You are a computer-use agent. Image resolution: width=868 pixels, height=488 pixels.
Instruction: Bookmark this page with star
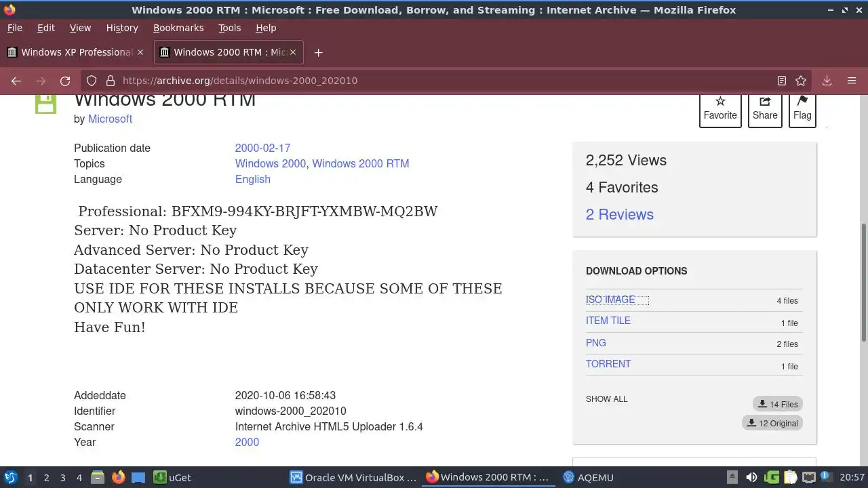tap(801, 81)
